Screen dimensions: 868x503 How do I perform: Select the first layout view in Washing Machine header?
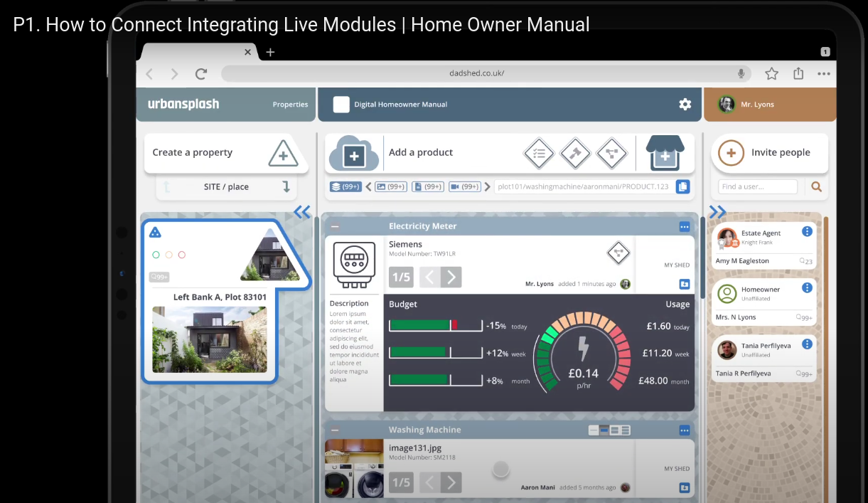click(594, 430)
